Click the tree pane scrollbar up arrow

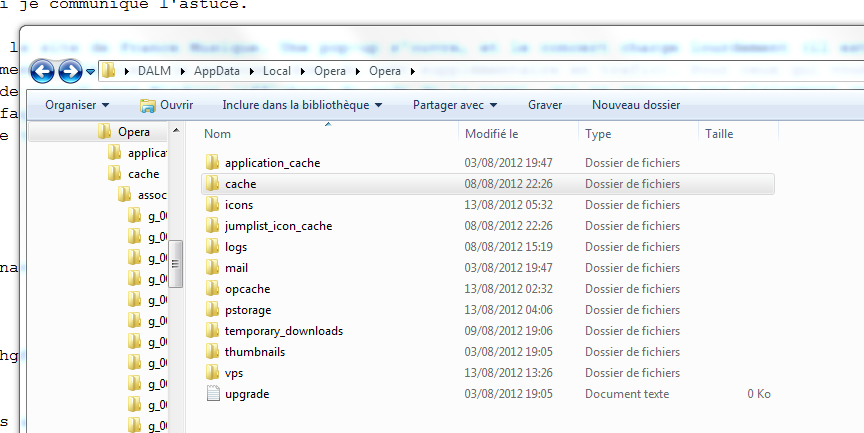click(176, 131)
